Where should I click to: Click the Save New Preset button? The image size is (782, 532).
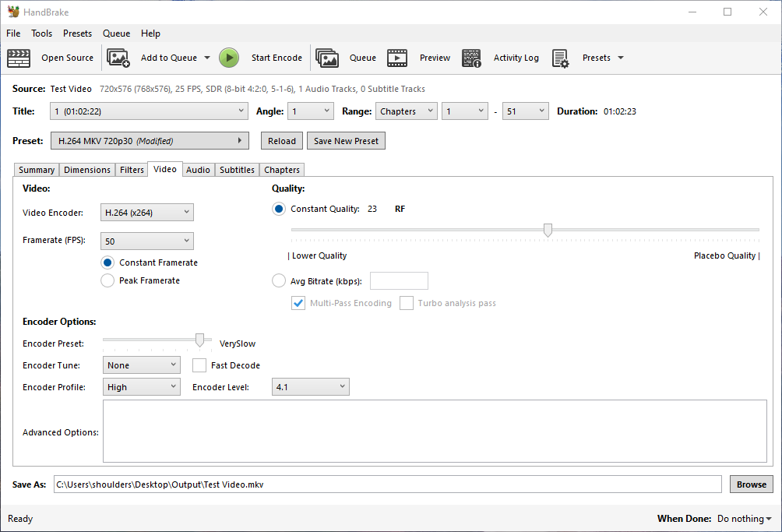pos(346,141)
